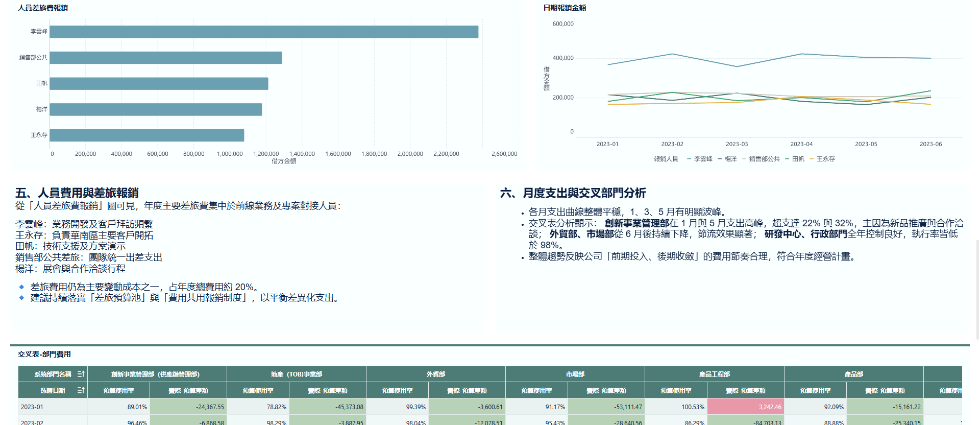Click the 外貿部 column header
980x425 pixels.
[x=435, y=374]
